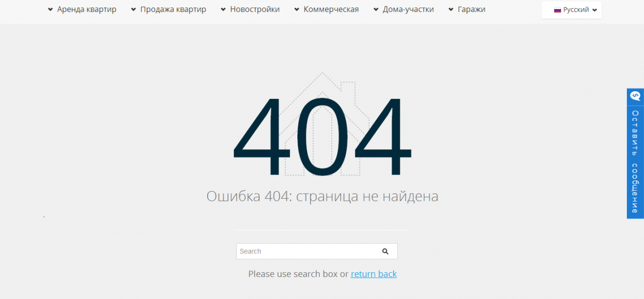Viewport: 644px width, 299px height.
Task: Click the magnifier search icon
Action: click(385, 251)
